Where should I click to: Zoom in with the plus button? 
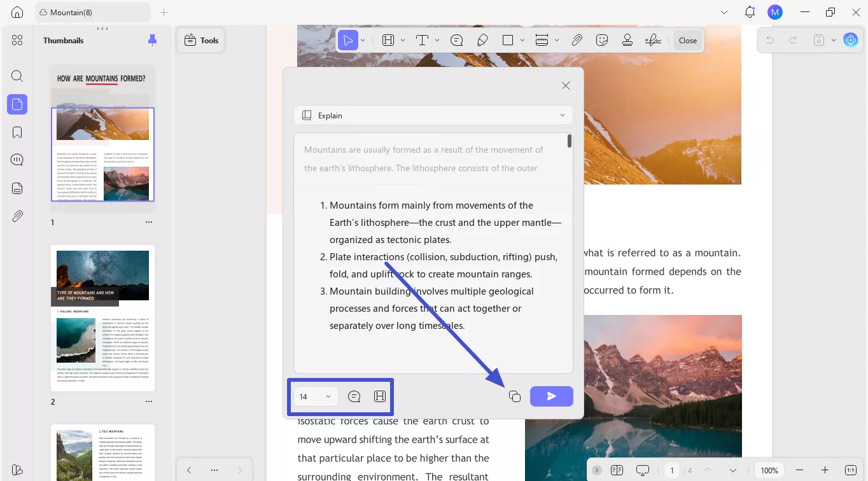coord(825,470)
